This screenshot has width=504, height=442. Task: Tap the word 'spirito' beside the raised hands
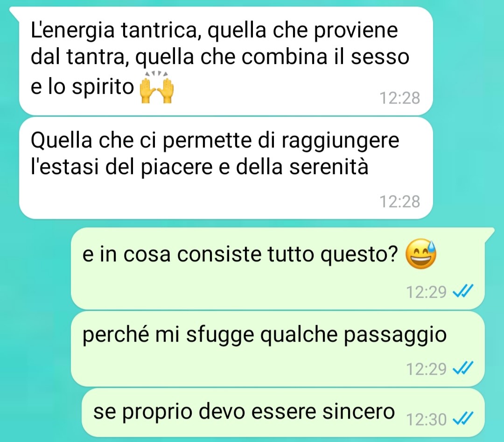tap(103, 87)
